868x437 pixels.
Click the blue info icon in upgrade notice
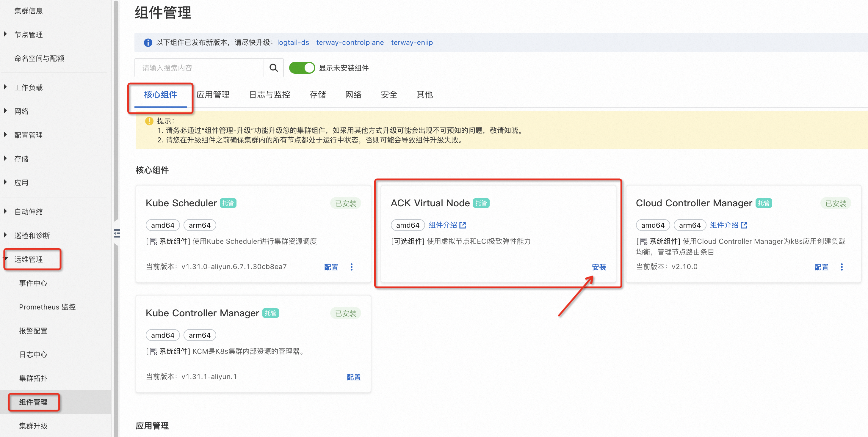(x=148, y=43)
